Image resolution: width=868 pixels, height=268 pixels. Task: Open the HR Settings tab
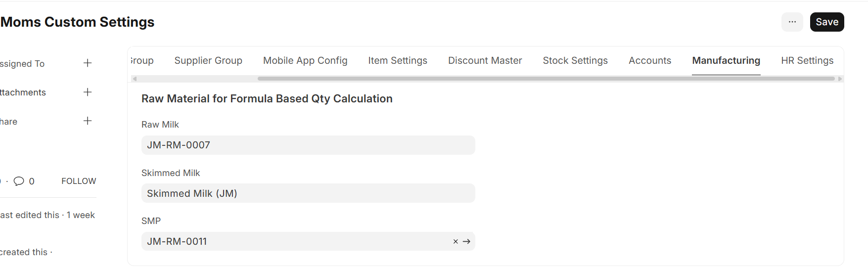(x=807, y=60)
